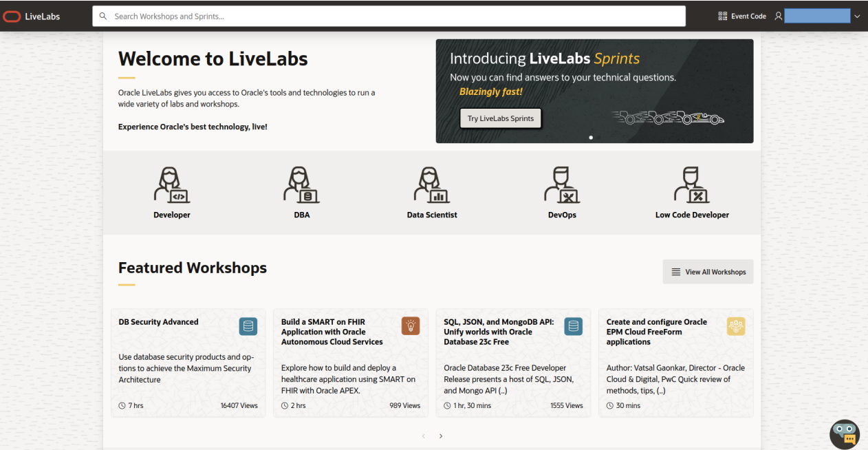Click the Low Code Developer label
The image size is (868, 450).
coord(692,215)
